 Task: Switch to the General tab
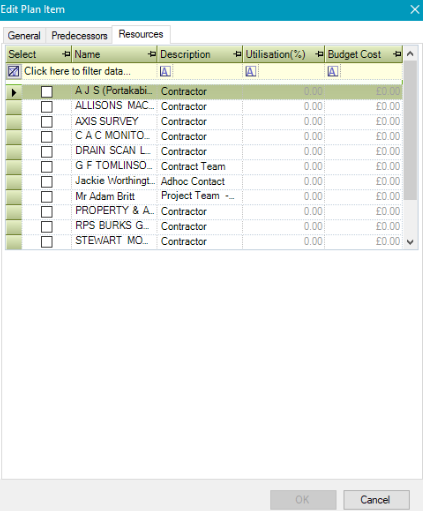24,36
